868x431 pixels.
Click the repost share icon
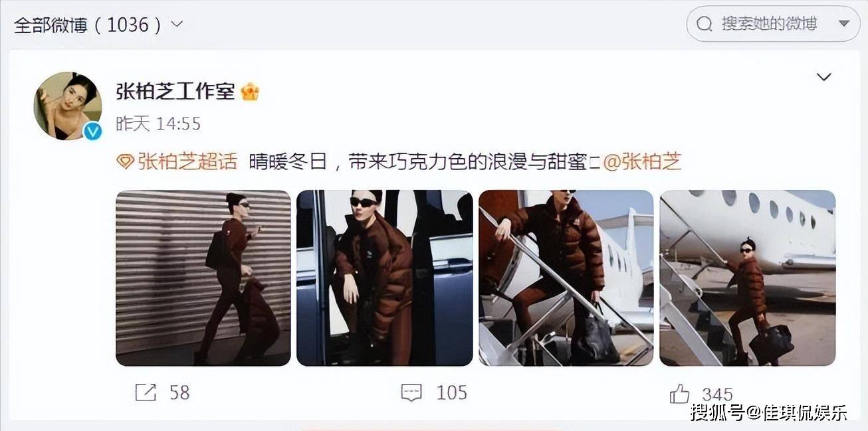[x=146, y=392]
